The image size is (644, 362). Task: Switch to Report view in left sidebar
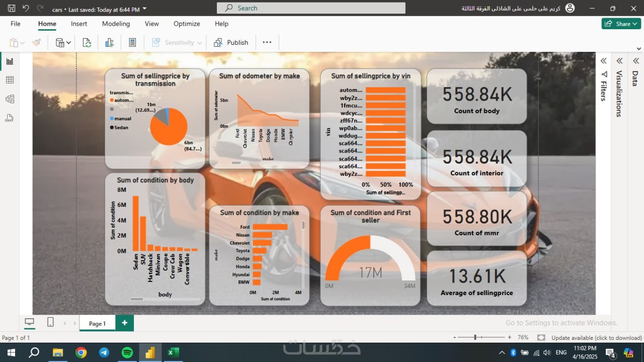coord(10,61)
